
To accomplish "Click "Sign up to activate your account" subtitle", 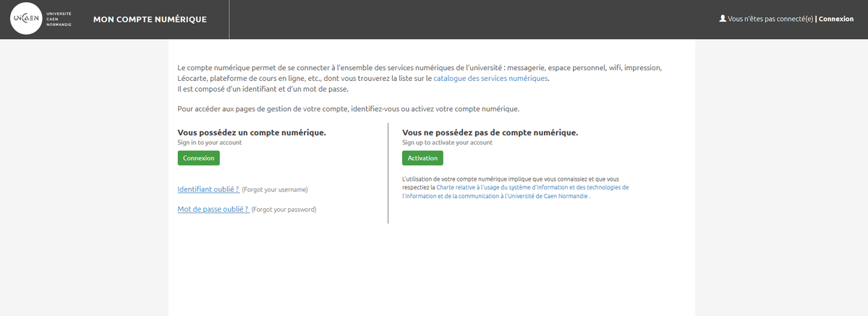I will [x=447, y=142].
